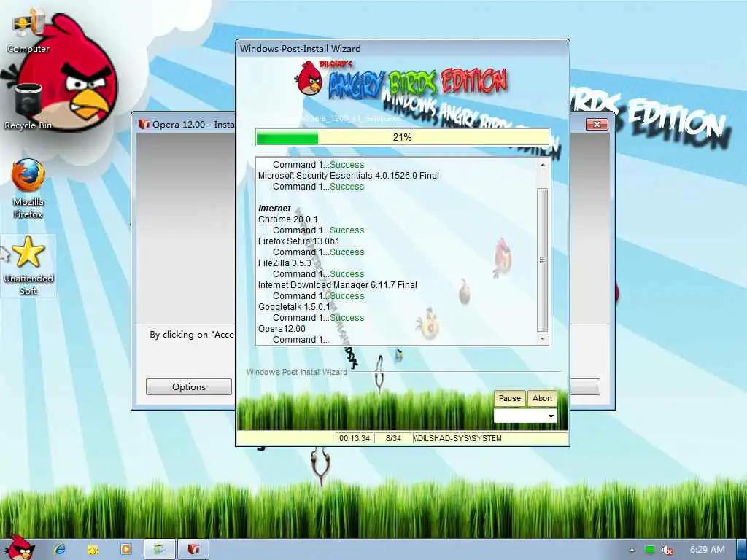
Task: Select the Googletalk 1.5.0.1 entry
Action: [x=294, y=307]
